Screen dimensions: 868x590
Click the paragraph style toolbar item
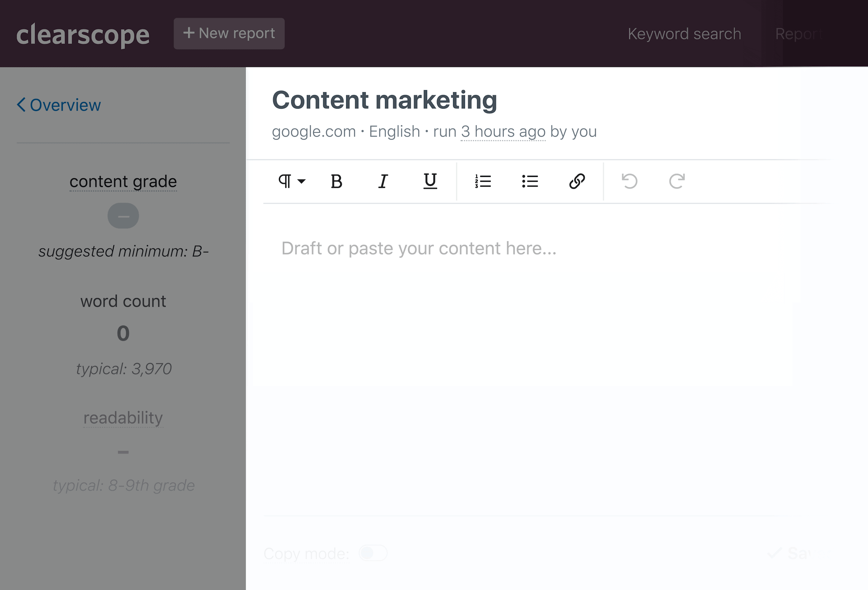290,181
